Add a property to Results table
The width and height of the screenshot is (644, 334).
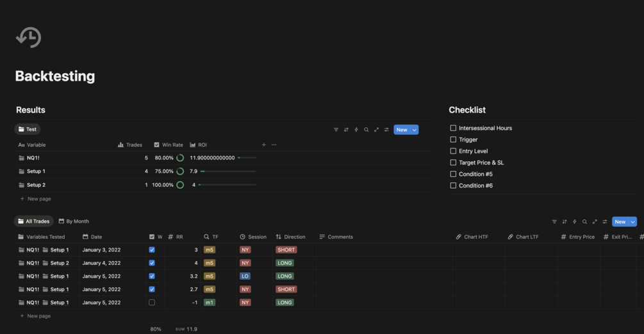[263, 145]
